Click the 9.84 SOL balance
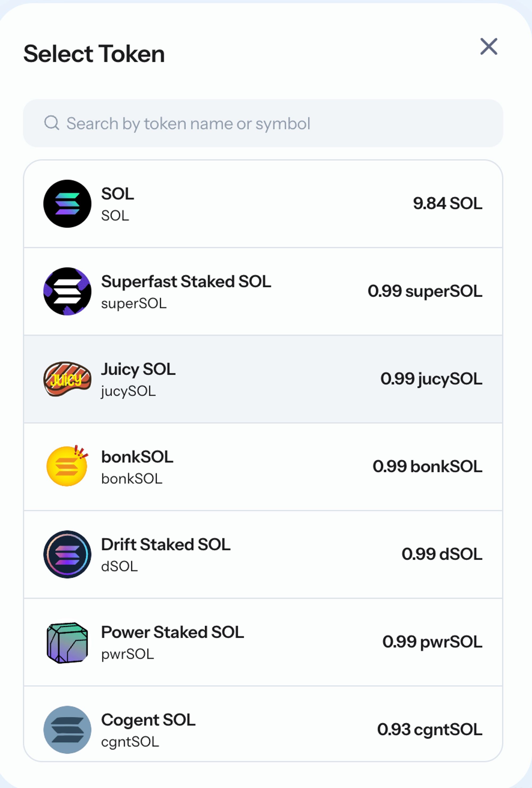532x788 pixels. 447,204
